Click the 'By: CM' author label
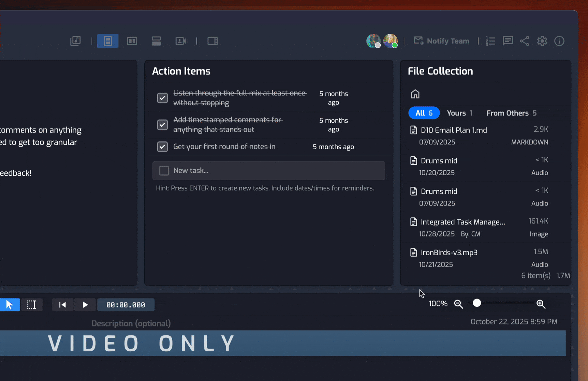Screen dimensions: 588x381 pyautogui.click(x=470, y=234)
